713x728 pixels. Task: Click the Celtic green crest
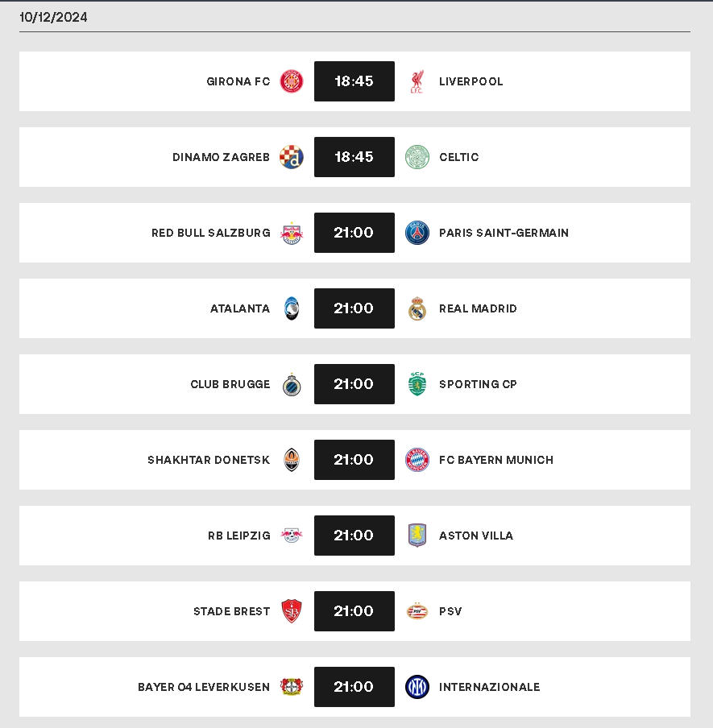coord(417,157)
